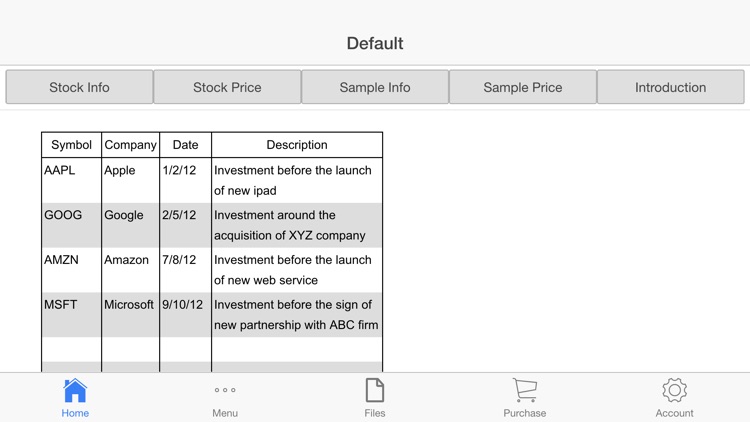Click the Description column header
Image resolution: width=750 pixels, height=422 pixels.
(x=297, y=145)
